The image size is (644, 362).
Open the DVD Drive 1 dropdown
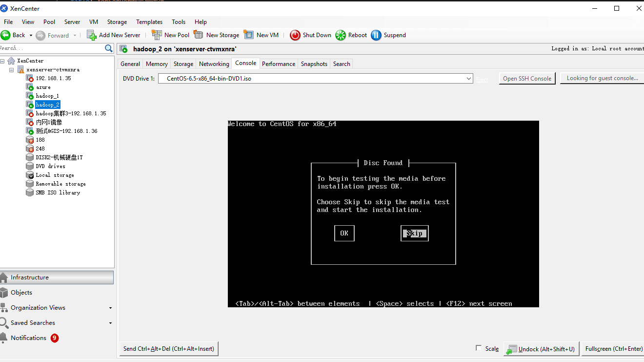tap(468, 79)
